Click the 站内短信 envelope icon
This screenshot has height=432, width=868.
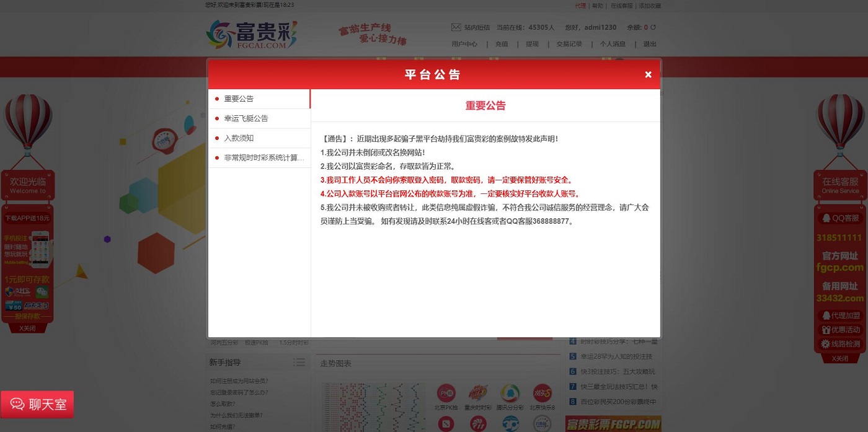click(x=456, y=27)
